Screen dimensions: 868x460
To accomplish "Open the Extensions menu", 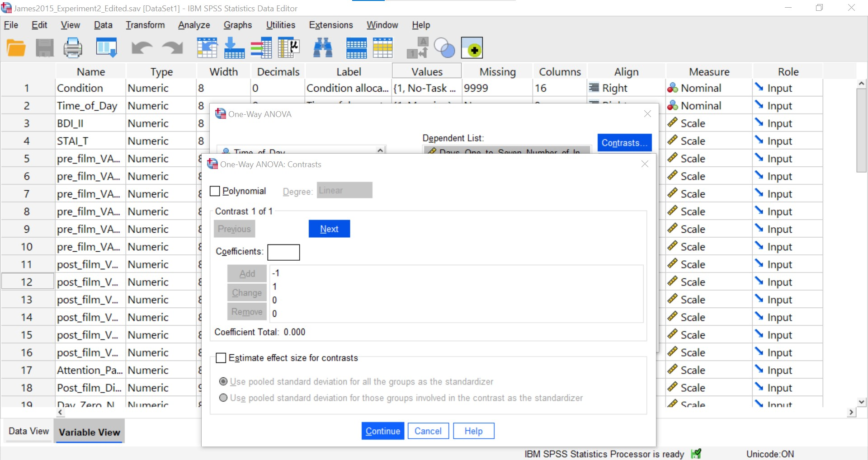I will click(x=331, y=25).
